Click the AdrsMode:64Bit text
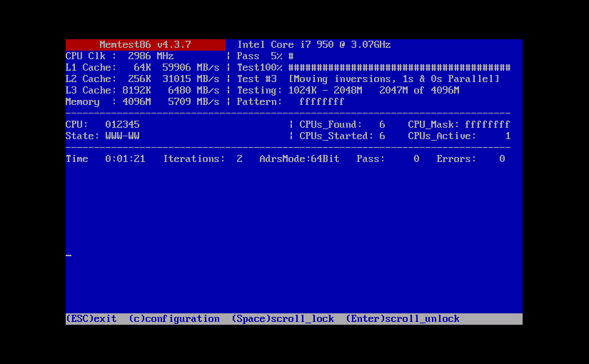Screen dimensions: 589x364 coord(299,159)
